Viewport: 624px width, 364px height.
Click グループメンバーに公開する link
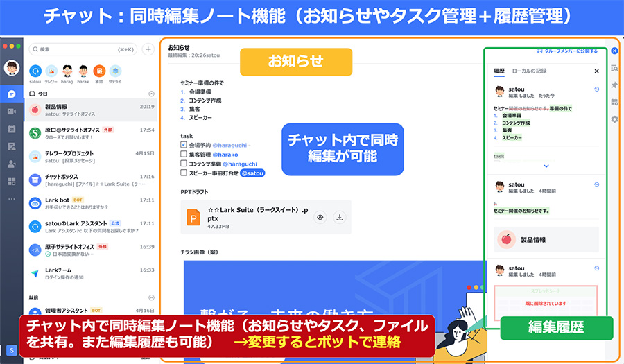point(567,51)
